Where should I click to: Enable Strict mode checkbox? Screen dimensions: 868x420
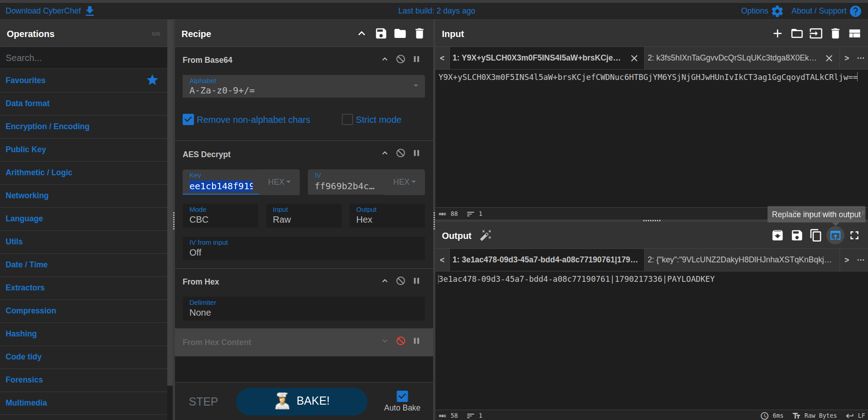(347, 119)
